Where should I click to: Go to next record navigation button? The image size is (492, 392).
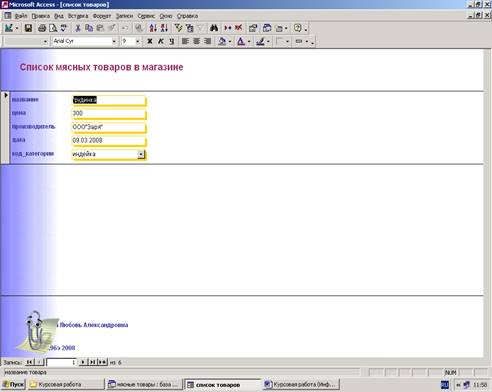tap(83, 362)
